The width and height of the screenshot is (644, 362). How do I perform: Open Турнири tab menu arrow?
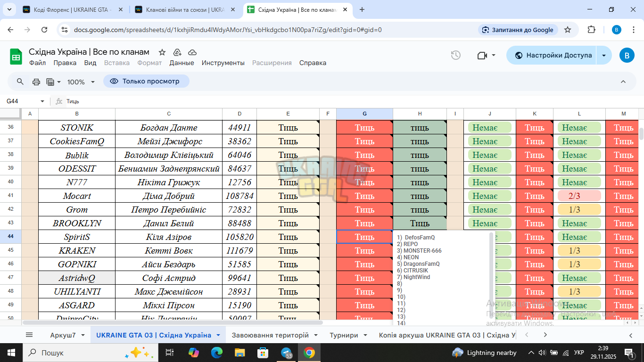coord(366,335)
